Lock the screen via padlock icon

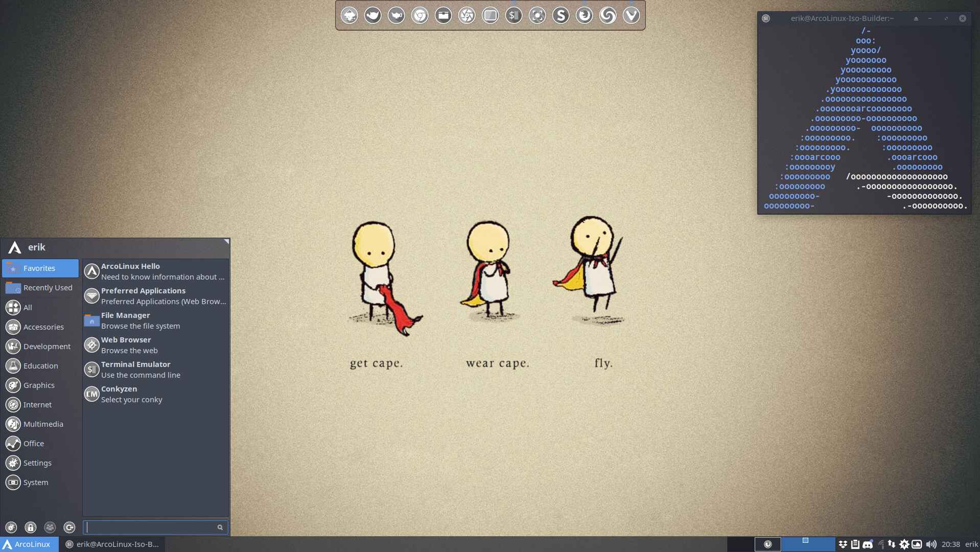tap(31, 527)
